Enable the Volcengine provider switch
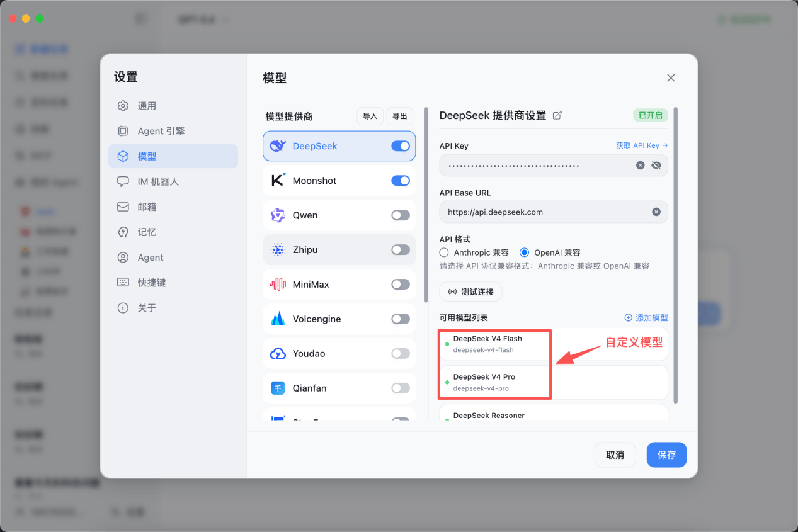Viewport: 798px width, 532px height. [401, 319]
